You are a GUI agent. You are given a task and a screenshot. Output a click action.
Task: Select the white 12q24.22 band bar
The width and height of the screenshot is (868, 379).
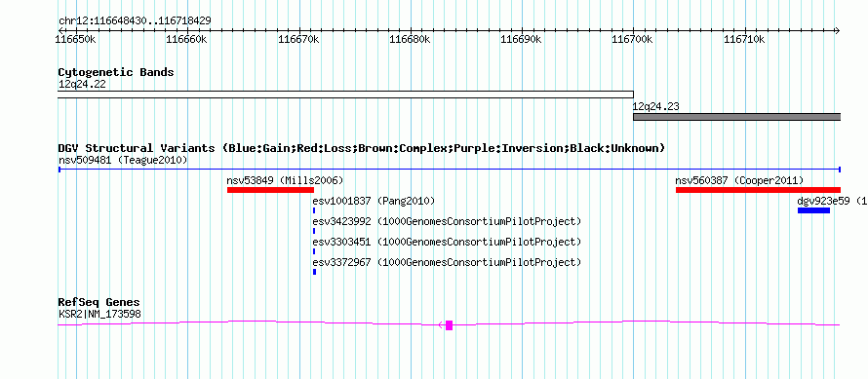pos(345,95)
